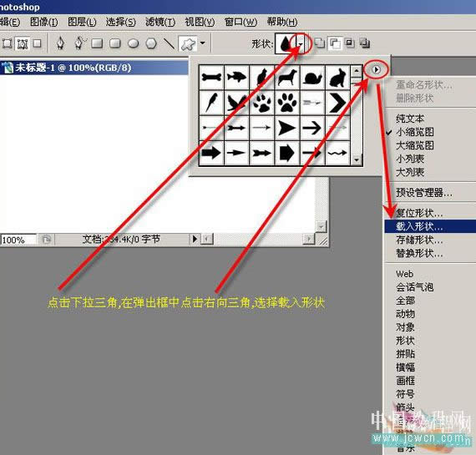Viewport: 476px width, 455px height.
Task: Choose the Rectangle shape tool
Action: pyautogui.click(x=97, y=43)
